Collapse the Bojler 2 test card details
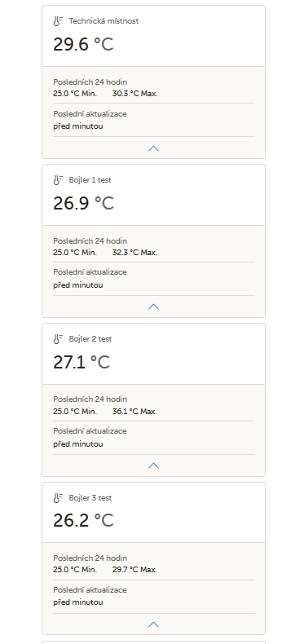Viewport: 300px width, 644px height. pyautogui.click(x=153, y=465)
